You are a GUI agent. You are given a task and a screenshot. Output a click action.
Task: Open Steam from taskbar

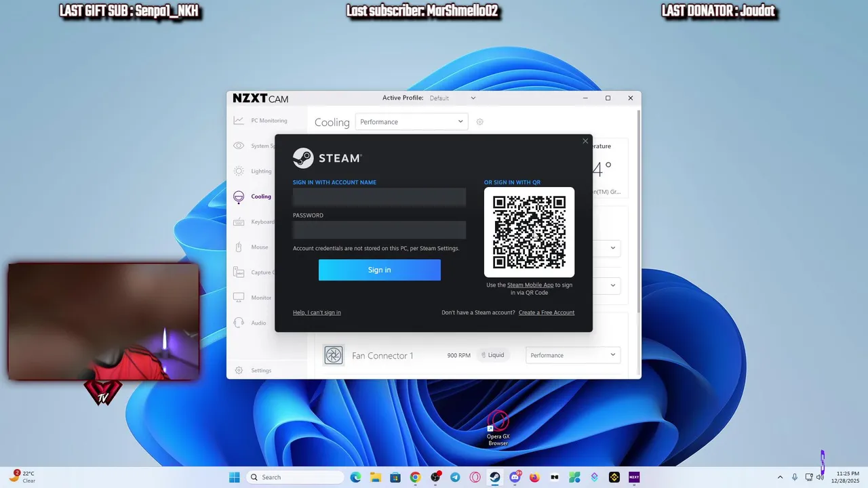pyautogui.click(x=495, y=477)
